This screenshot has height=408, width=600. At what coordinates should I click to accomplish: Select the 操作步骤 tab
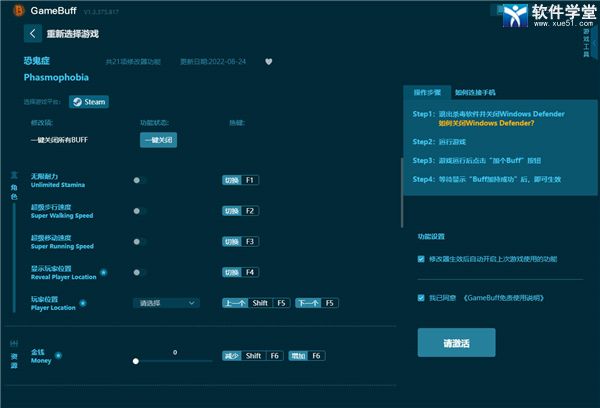point(427,92)
